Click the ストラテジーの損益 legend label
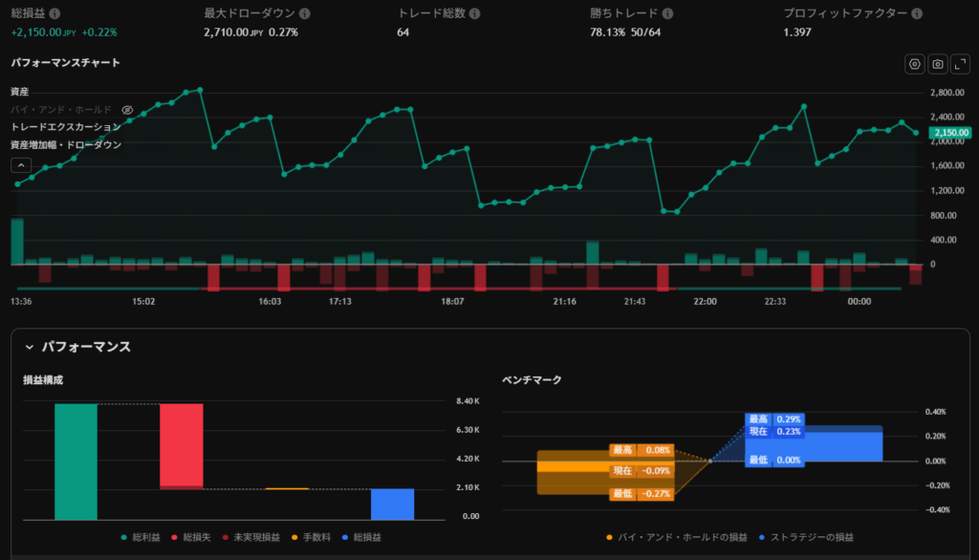Image resolution: width=979 pixels, height=560 pixels. 813,537
